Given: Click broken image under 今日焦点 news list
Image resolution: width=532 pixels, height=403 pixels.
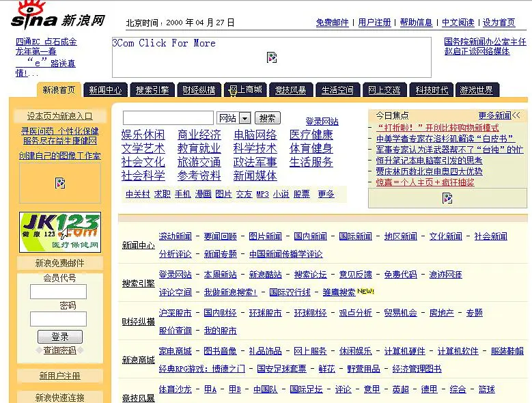Looking at the screenshot, I should [447, 198].
